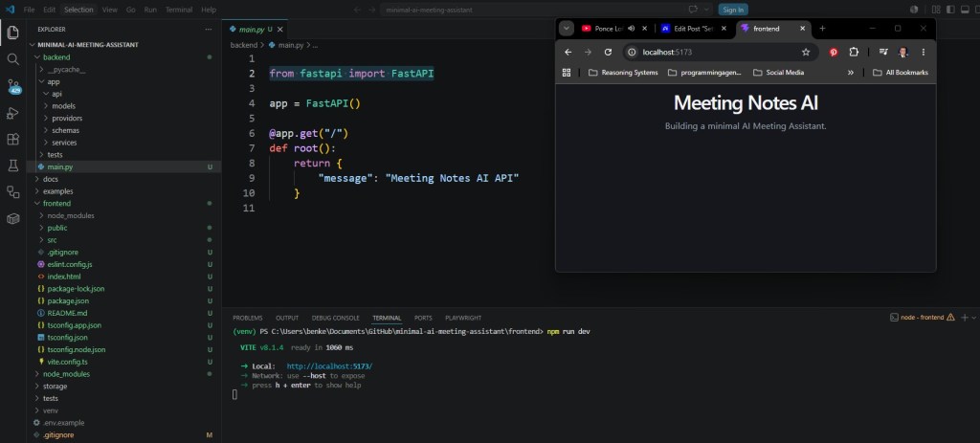980x443 pixels.
Task: Open the Selection menu
Action: point(78,10)
